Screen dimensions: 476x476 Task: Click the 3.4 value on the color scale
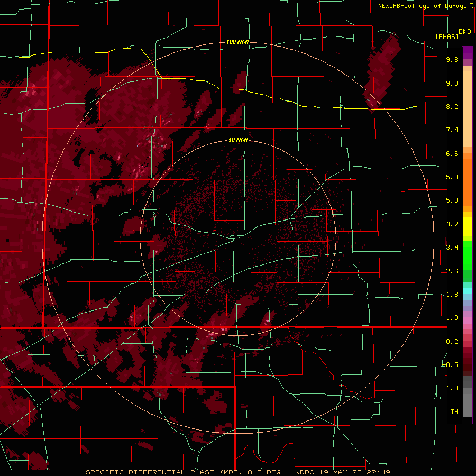[x=452, y=248]
